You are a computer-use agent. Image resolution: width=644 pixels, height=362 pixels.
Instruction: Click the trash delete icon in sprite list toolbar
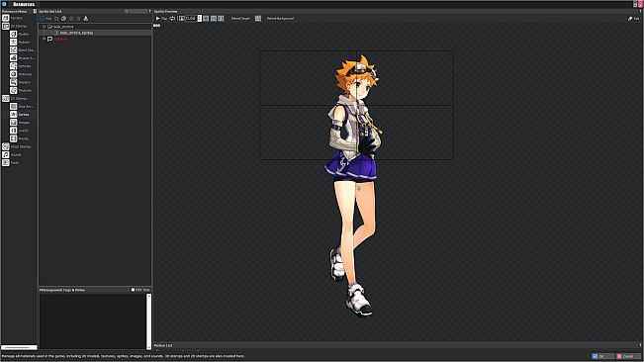tap(78, 19)
